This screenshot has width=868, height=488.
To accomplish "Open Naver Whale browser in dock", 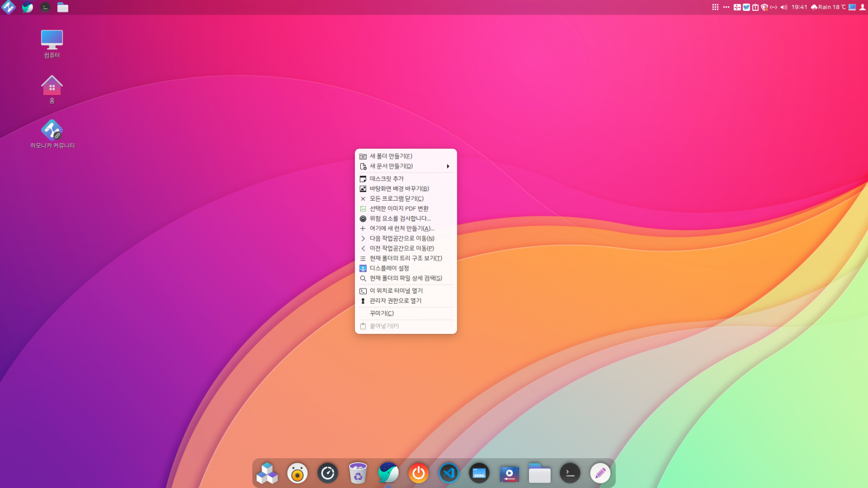I will 388,473.
